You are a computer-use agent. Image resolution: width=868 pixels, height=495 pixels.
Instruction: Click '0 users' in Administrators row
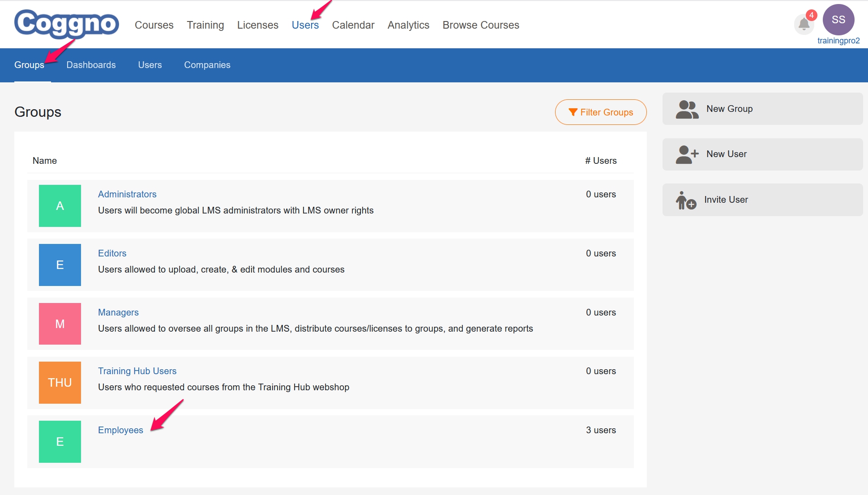click(x=601, y=194)
